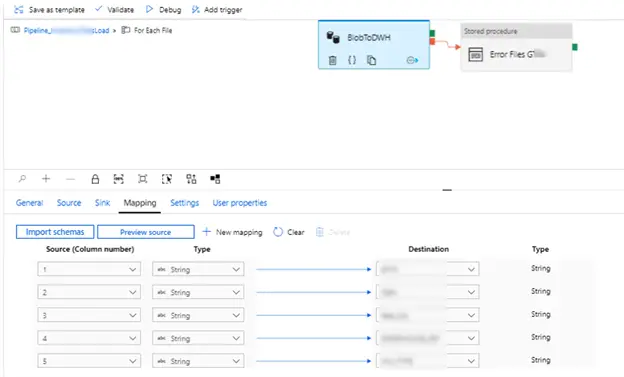Open destination dropdown for row 1
Screen dimensions: 624x377
(428, 269)
